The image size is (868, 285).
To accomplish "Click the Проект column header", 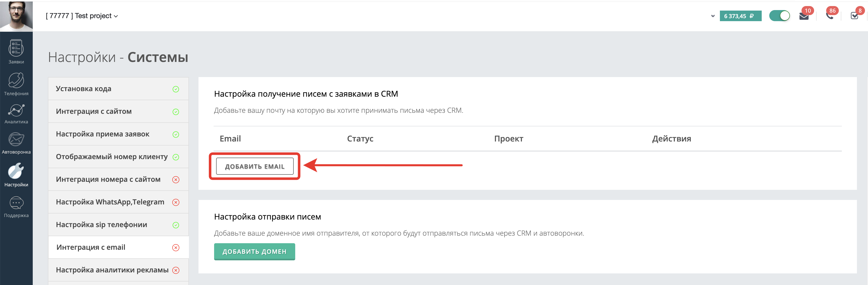I will click(x=509, y=138).
